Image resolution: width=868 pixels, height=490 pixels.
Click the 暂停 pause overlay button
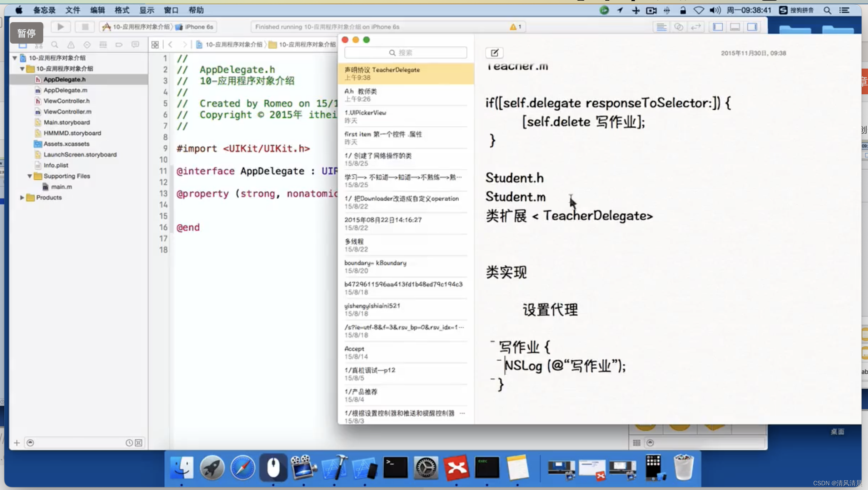(26, 33)
